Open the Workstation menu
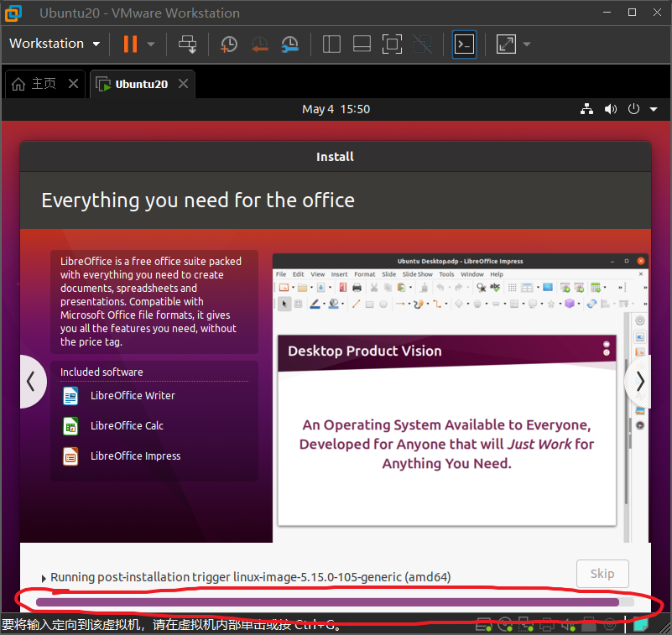 [55, 44]
